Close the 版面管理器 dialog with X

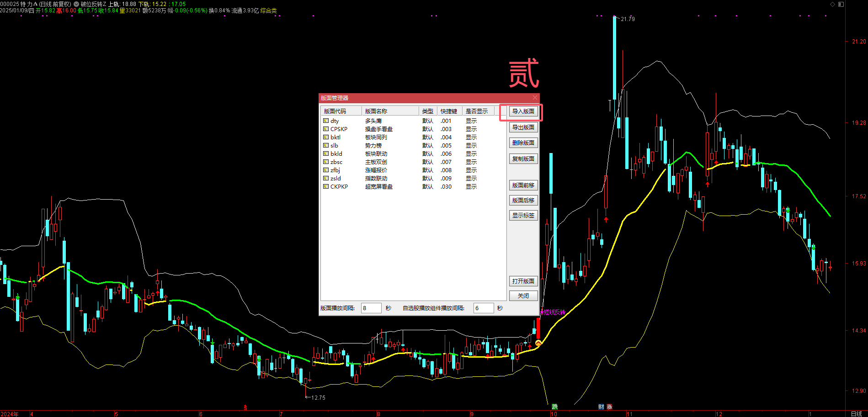click(535, 98)
